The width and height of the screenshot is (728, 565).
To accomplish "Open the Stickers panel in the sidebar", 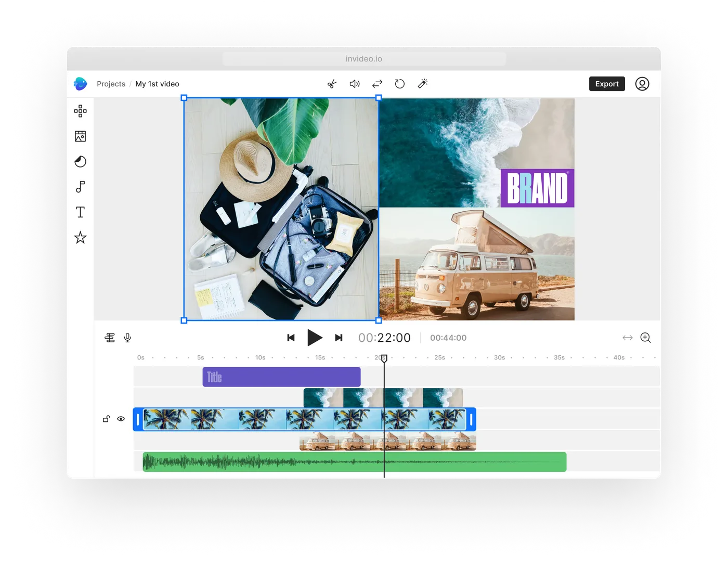I will click(x=81, y=237).
